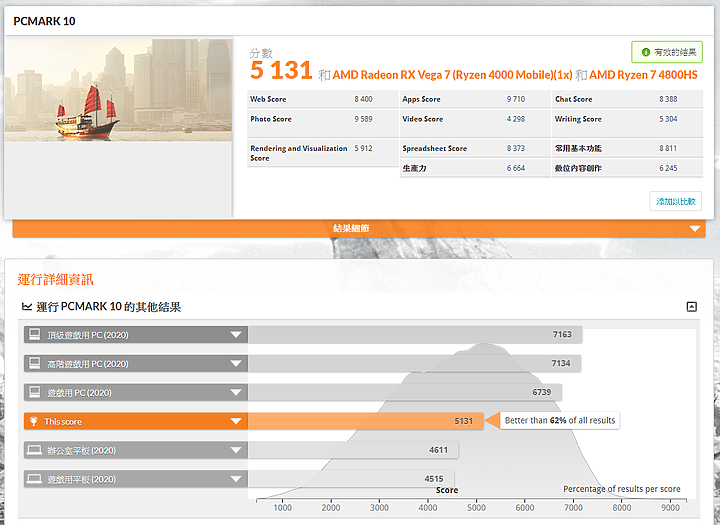Click the 4515 score bar
Viewport: 720px width, 525px height.
351,479
